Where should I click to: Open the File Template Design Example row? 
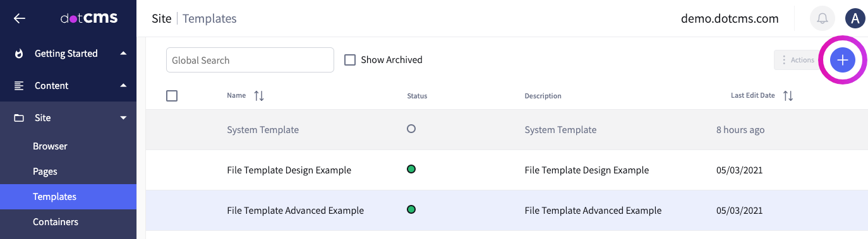(507, 170)
